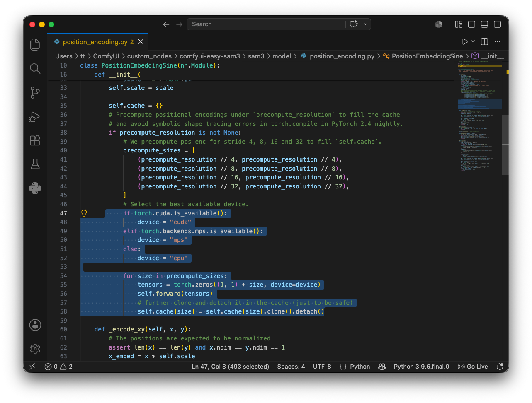Toggle the bottom panel

point(484,24)
